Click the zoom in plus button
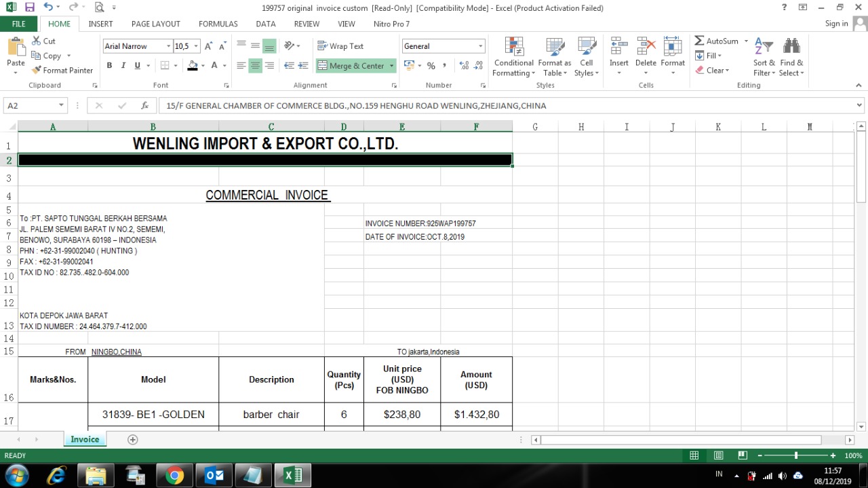 [833, 455]
